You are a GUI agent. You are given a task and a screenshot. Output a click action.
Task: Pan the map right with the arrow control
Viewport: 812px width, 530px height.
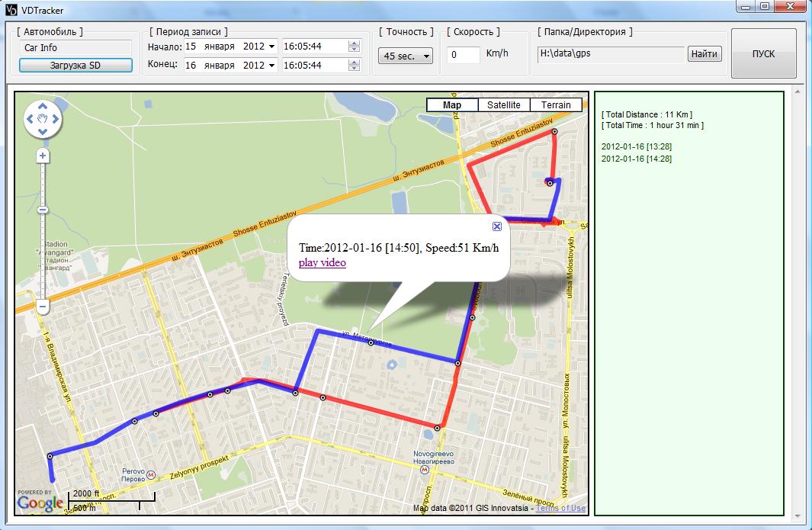(x=55, y=119)
